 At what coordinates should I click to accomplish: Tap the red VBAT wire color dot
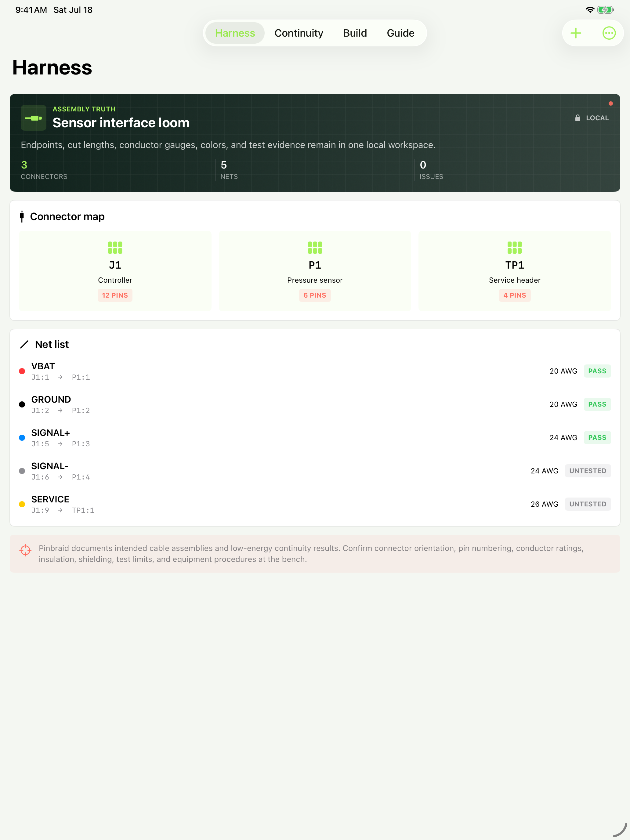tap(22, 371)
